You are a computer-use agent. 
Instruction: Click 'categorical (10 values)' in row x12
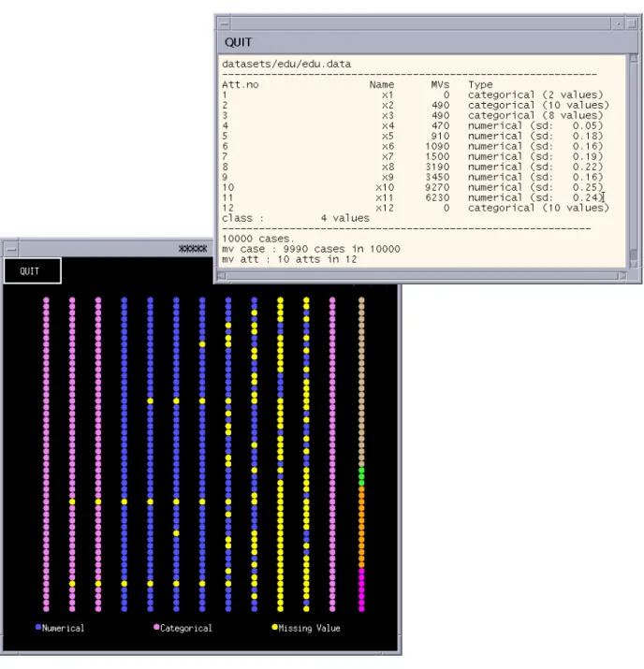538,208
